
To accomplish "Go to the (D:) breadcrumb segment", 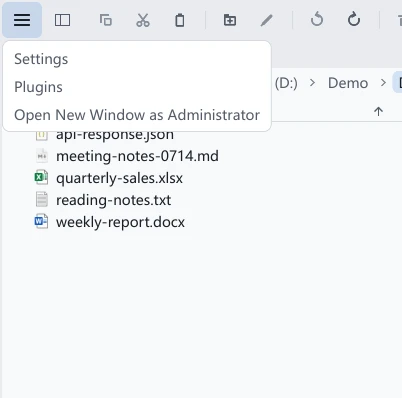I will [286, 83].
